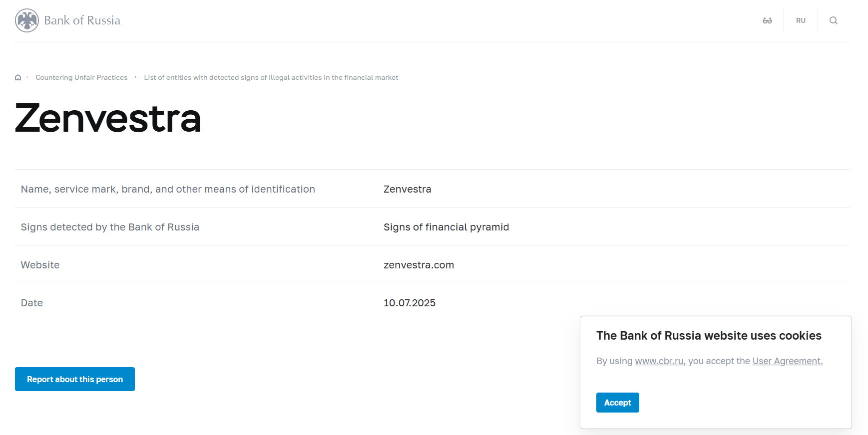Click the Signs of financial pyramid text
868x435 pixels.
(x=446, y=227)
